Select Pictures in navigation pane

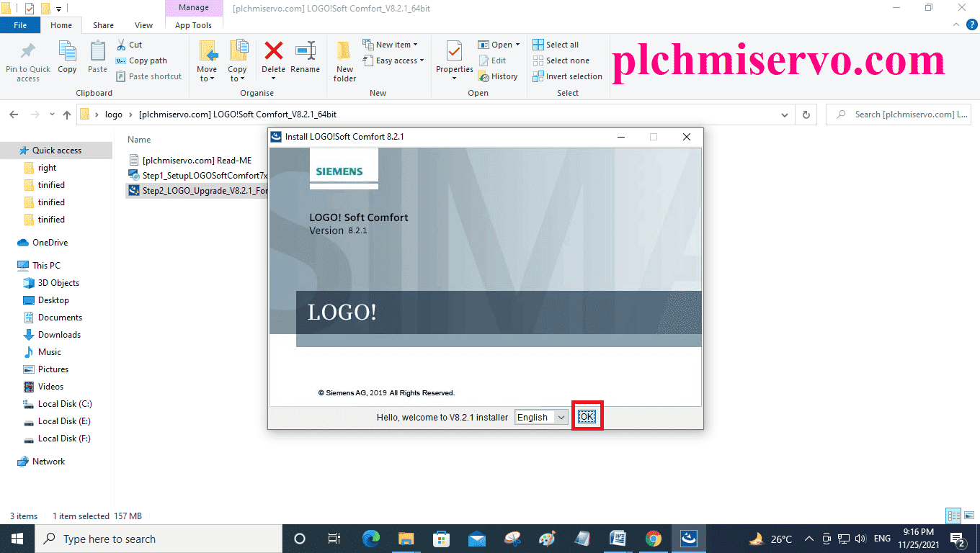click(53, 369)
